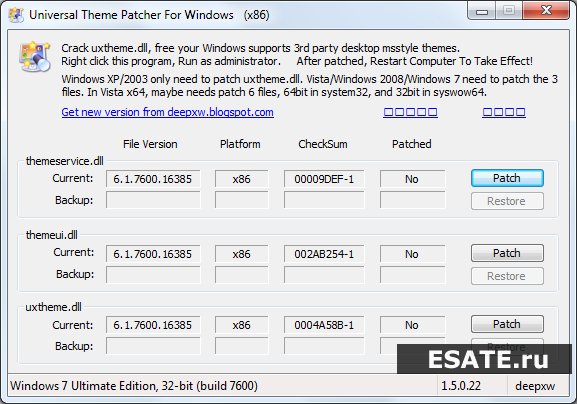577x404 pixels.
Task: Select themeservice.dll current Patched No field
Action: [412, 179]
